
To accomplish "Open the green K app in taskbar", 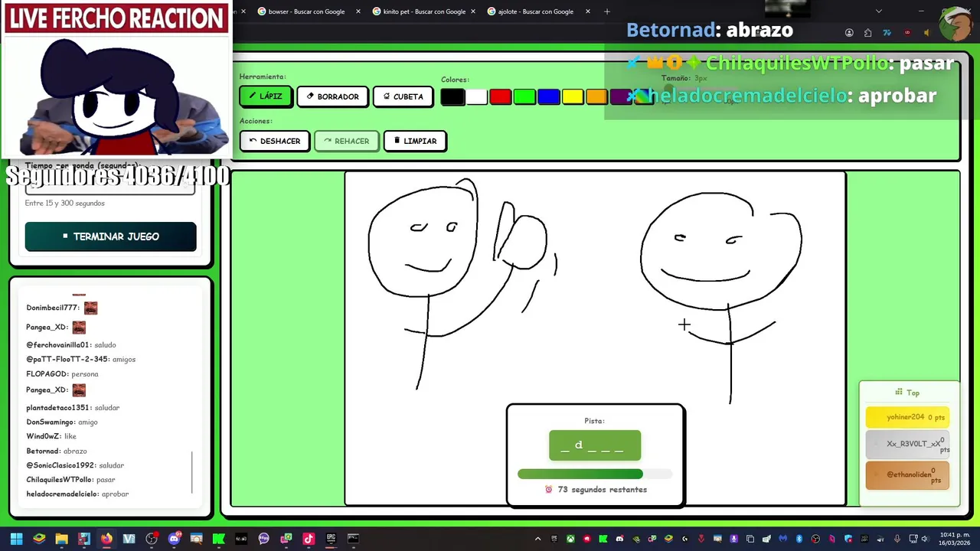I will click(218, 539).
